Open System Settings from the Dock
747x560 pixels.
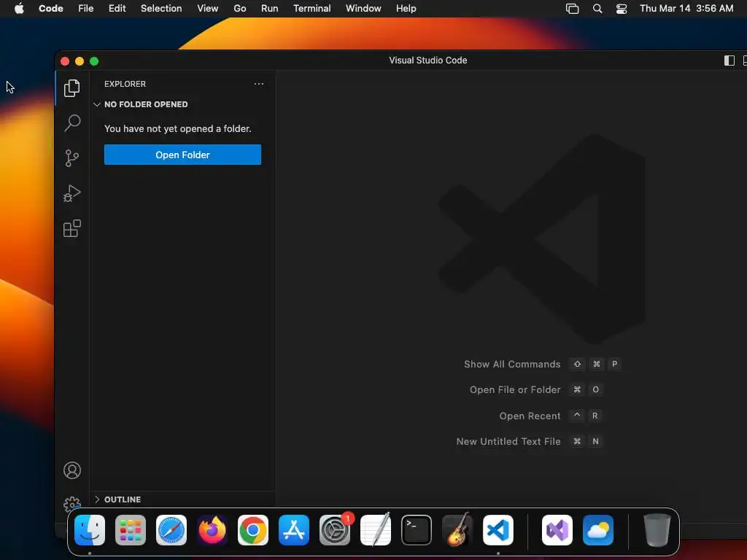tap(335, 530)
